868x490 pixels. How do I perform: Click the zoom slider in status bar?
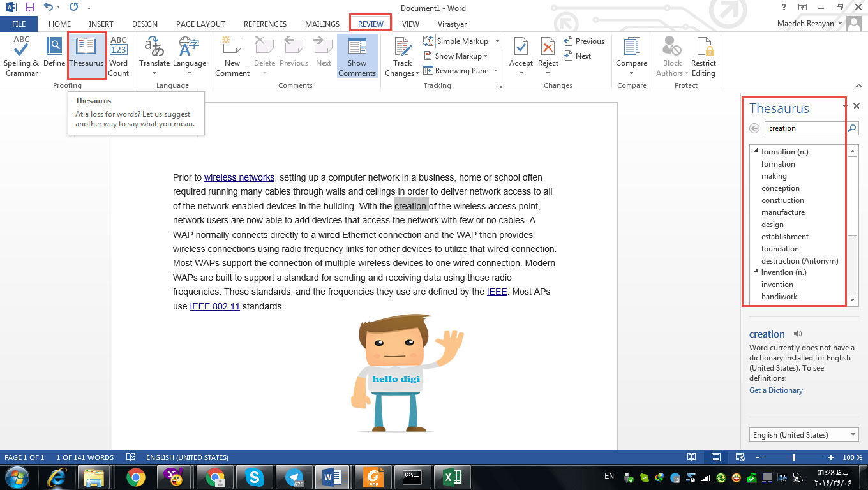[x=793, y=457]
